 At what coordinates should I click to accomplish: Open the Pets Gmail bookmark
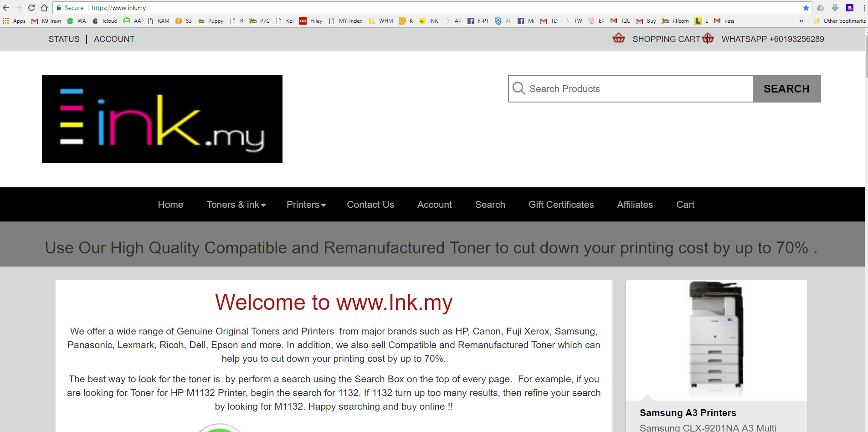724,21
